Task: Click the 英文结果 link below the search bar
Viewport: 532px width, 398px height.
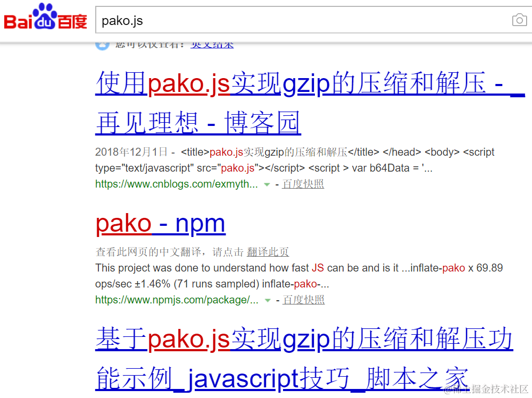Action: click(212, 45)
